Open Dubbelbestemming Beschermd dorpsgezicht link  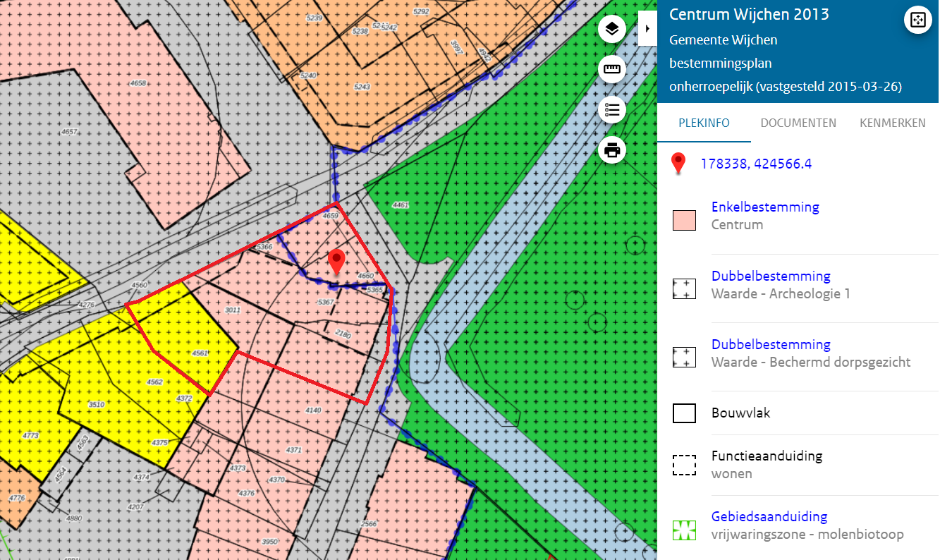(x=771, y=344)
